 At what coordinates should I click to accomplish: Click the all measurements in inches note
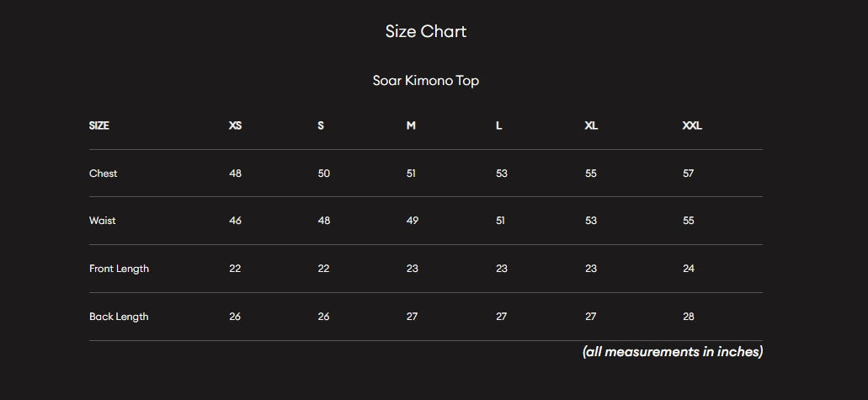pos(672,352)
